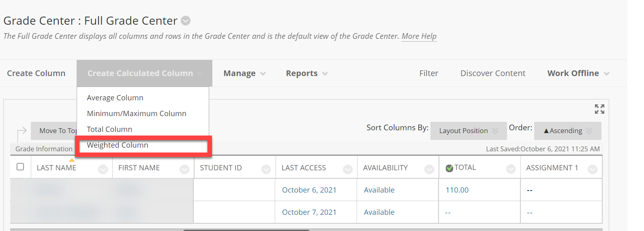Open the First Name column options chevron
Viewport: 644px width, 231px height.
[184, 169]
